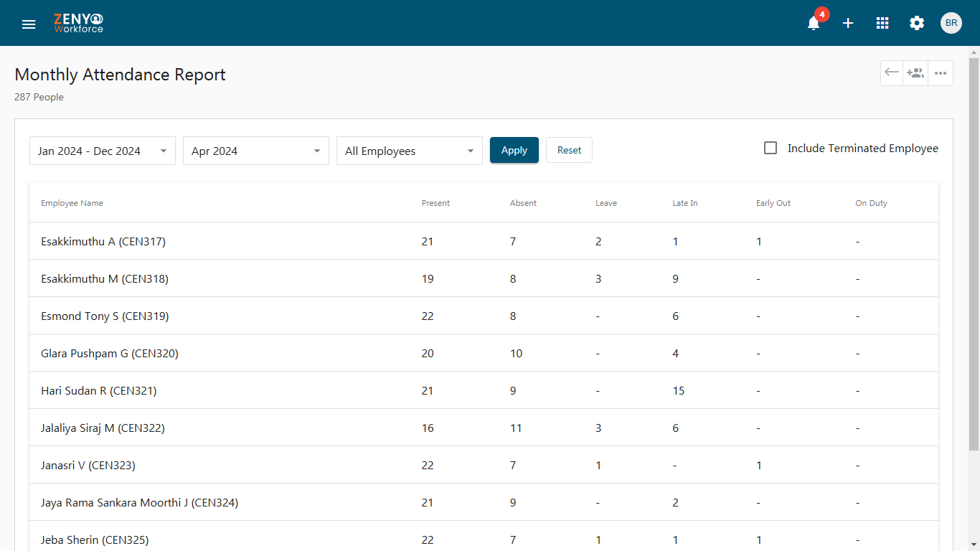Image resolution: width=980 pixels, height=551 pixels.
Task: Click the Early Out column header
Action: pos(773,203)
